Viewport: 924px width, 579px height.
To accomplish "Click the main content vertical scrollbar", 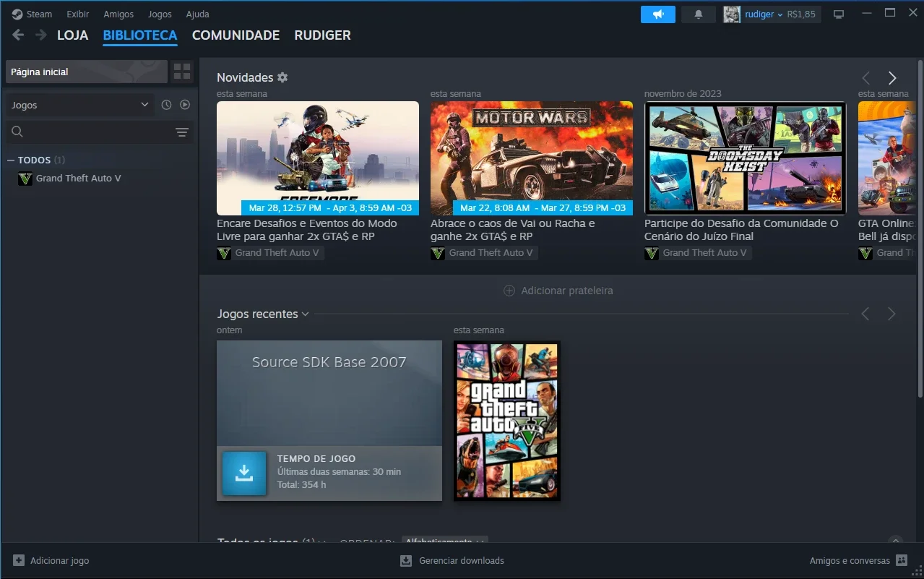I will pyautogui.click(x=920, y=230).
